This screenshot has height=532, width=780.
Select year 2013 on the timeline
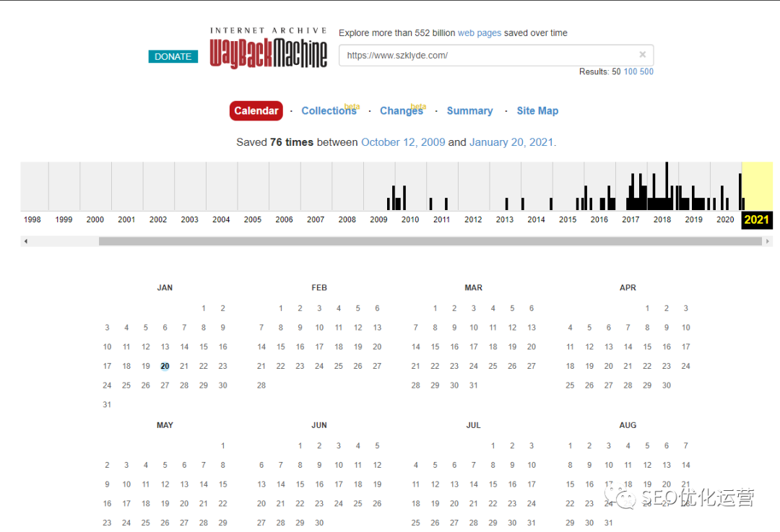(x=504, y=219)
